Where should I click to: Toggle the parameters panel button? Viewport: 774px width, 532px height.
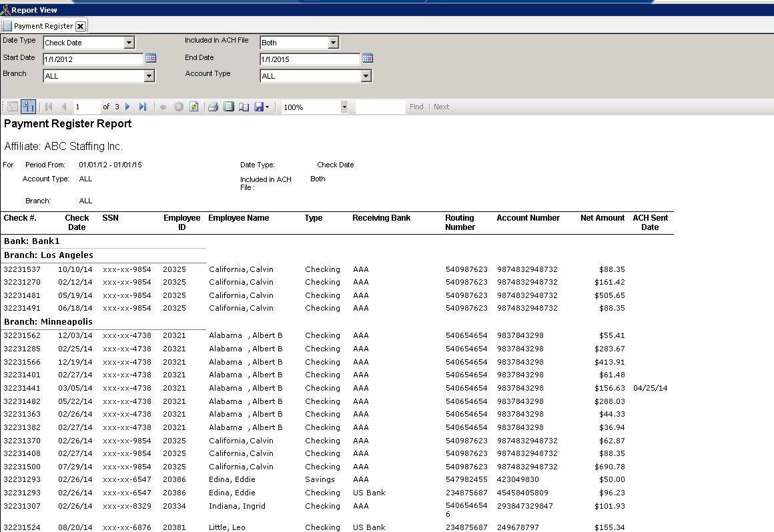tap(28, 107)
